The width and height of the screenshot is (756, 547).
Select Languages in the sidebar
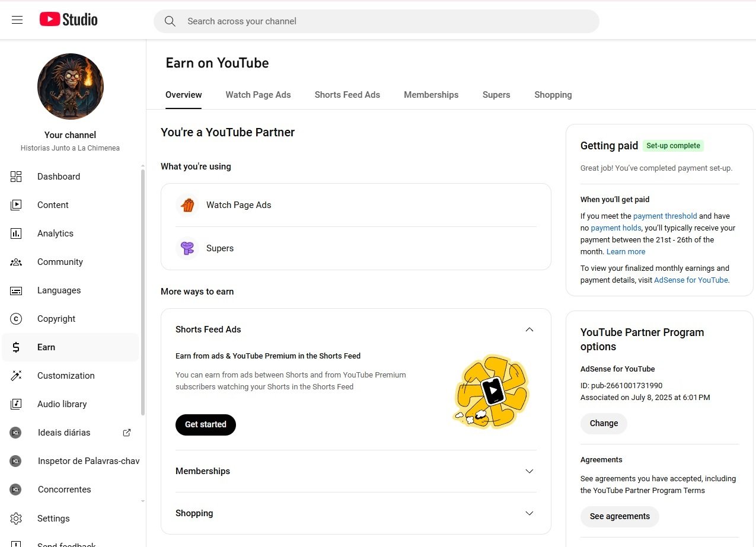[70, 290]
